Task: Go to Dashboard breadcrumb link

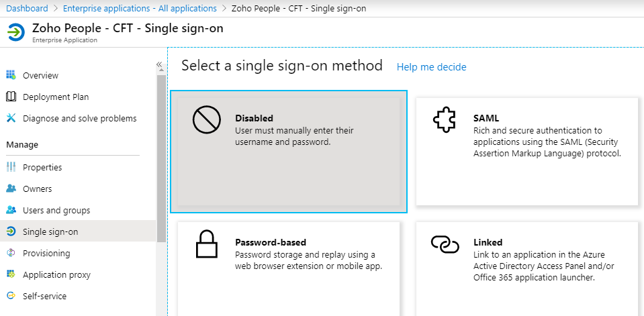Action: [x=27, y=8]
